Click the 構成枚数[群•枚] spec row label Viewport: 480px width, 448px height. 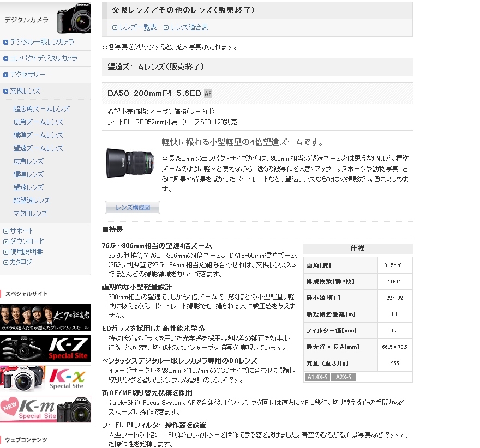pyautogui.click(x=331, y=281)
